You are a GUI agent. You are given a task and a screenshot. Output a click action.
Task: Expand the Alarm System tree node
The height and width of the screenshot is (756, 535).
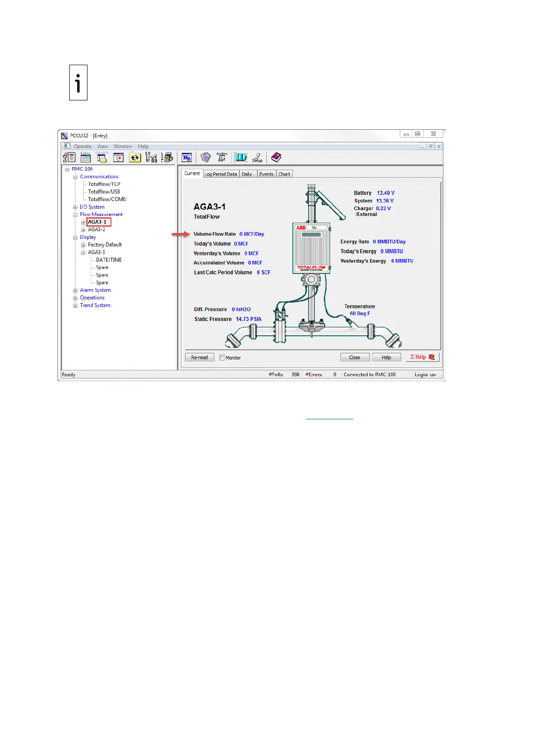point(75,290)
